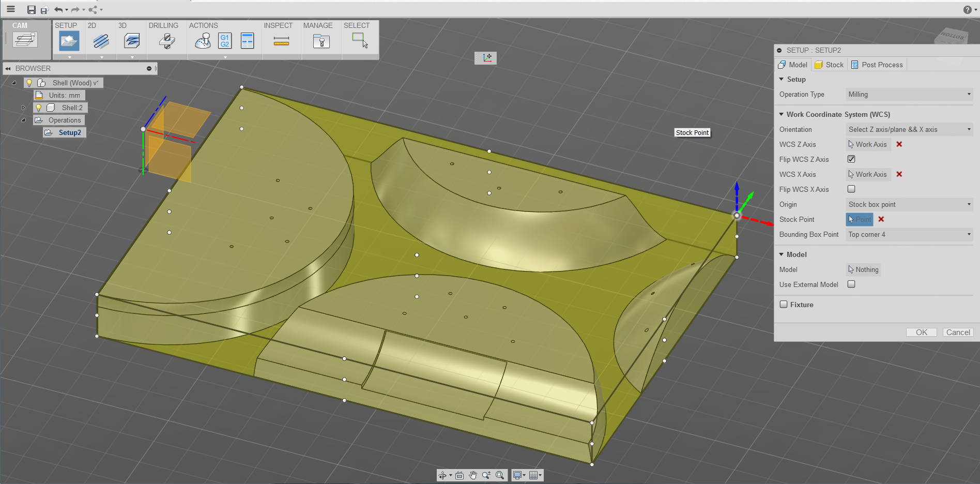
Task: Click the Model Nothing selector
Action: tap(863, 269)
